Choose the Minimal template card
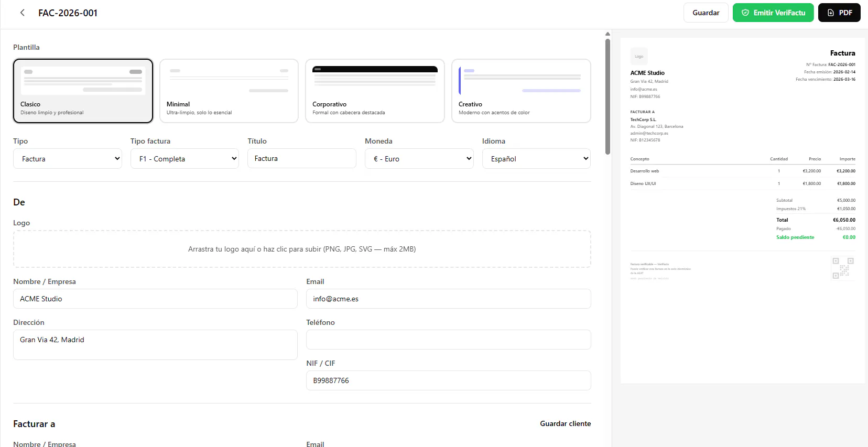This screenshot has width=868, height=447. click(229, 91)
